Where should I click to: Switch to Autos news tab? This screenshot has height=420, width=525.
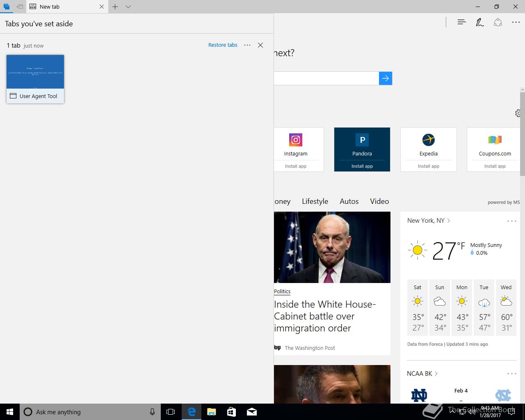click(x=349, y=201)
